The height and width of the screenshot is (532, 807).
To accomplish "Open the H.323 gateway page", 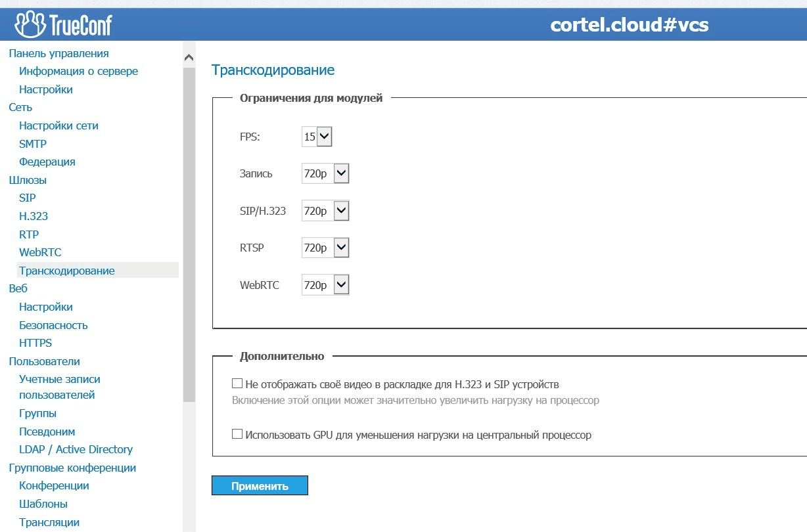I will pos(34,216).
